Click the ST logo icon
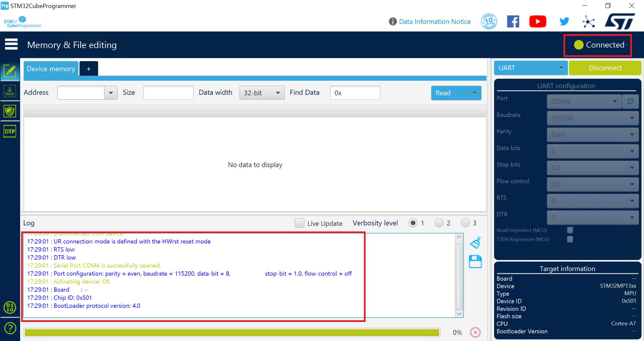Screen dimensions: 644x341 click(x=620, y=21)
